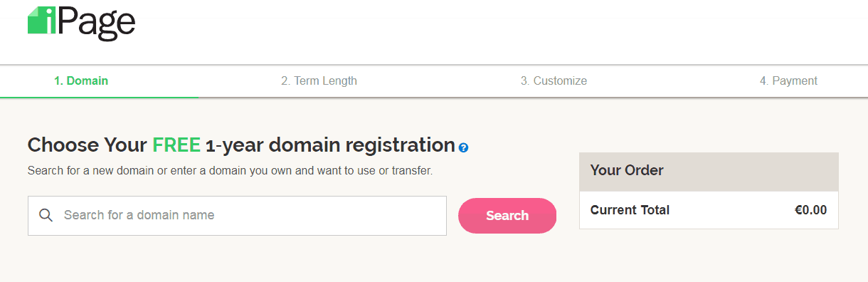Image resolution: width=868 pixels, height=282 pixels.
Task: Click the Your Order panel header
Action: [709, 171]
